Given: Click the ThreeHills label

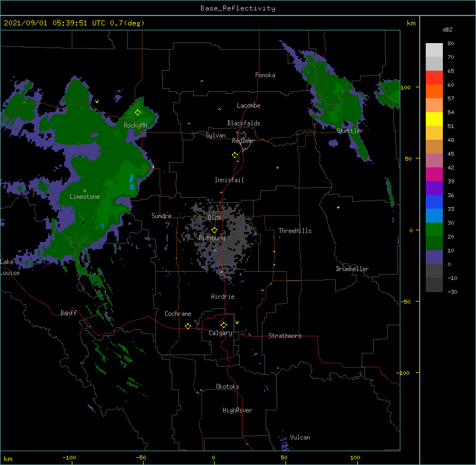Looking at the screenshot, I should click(295, 231).
